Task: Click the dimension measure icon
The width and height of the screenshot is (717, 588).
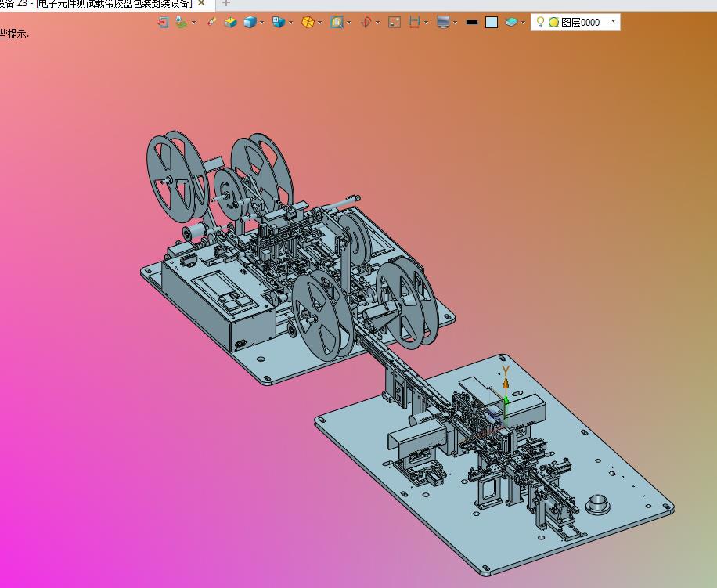Action: coord(415,22)
